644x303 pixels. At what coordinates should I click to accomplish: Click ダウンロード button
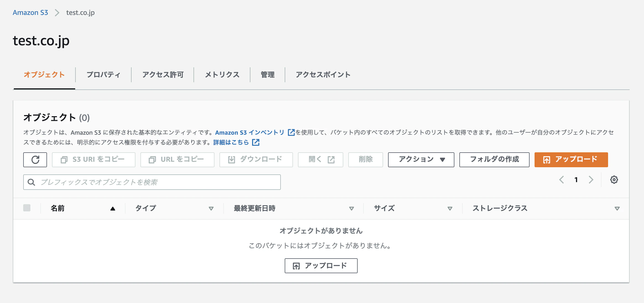click(x=256, y=160)
